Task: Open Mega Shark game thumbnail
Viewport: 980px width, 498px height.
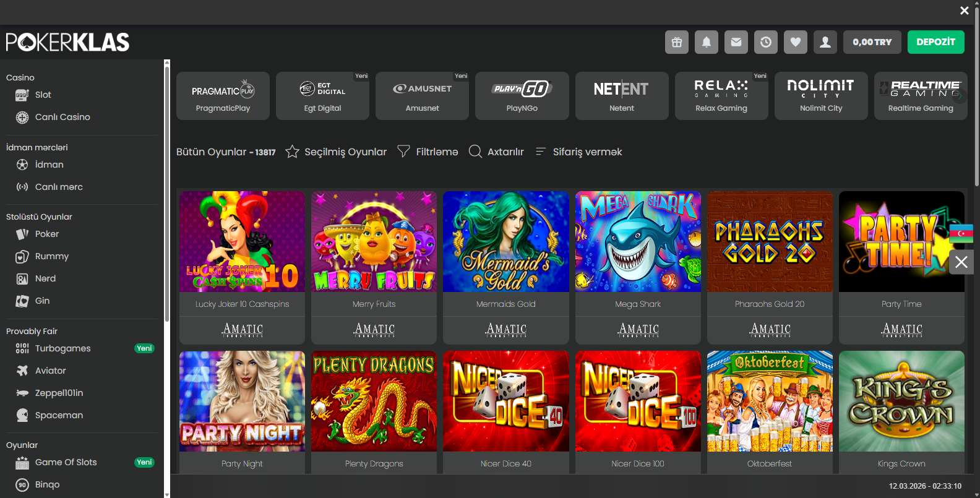Action: click(638, 241)
